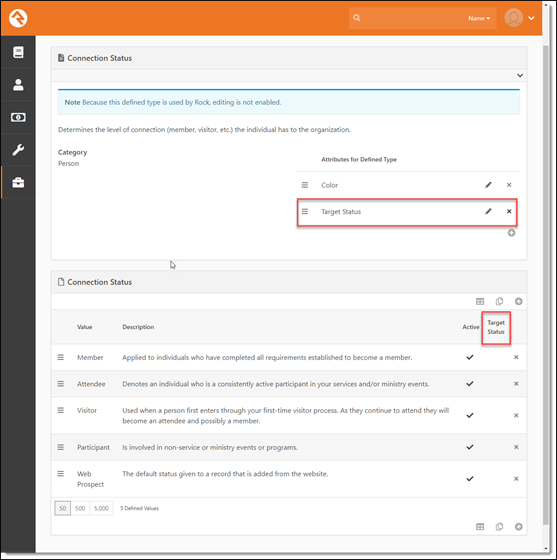Click the Web Prospect row reorder handle

(61, 474)
